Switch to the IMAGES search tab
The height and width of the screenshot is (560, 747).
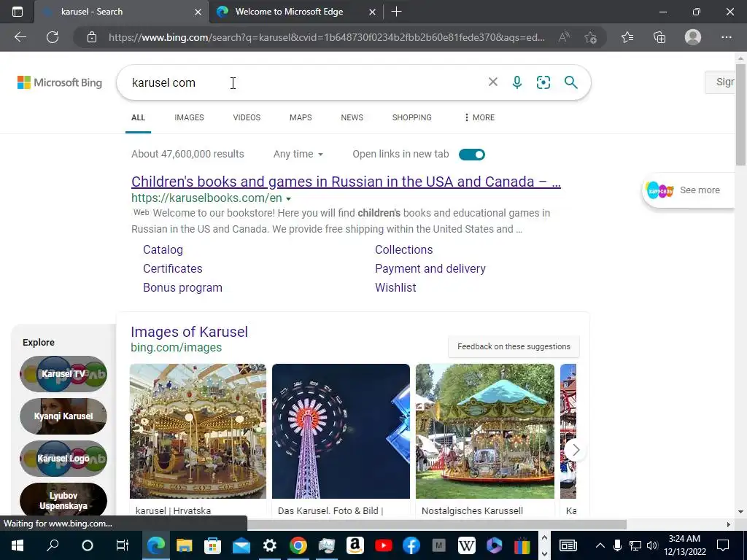(x=189, y=117)
